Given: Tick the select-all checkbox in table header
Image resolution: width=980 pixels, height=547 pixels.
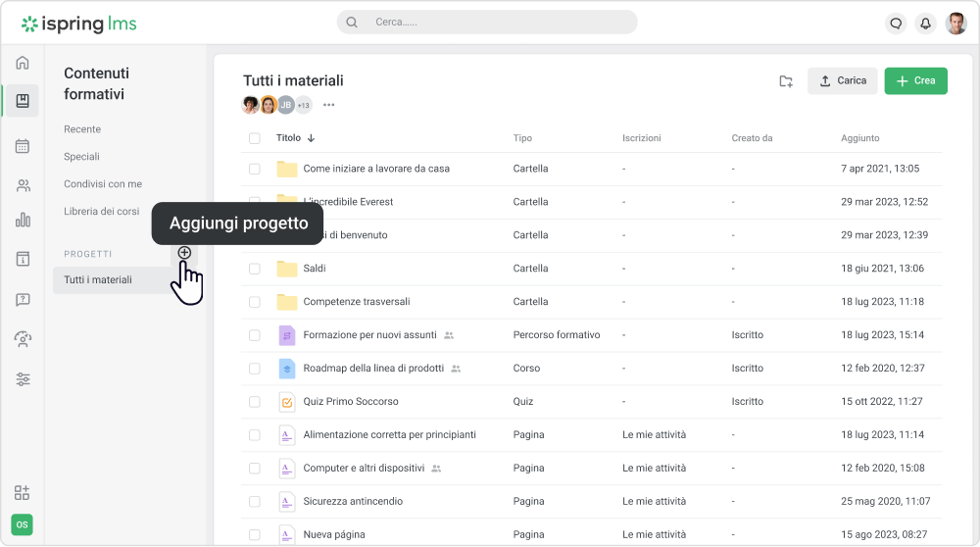Looking at the screenshot, I should (255, 138).
